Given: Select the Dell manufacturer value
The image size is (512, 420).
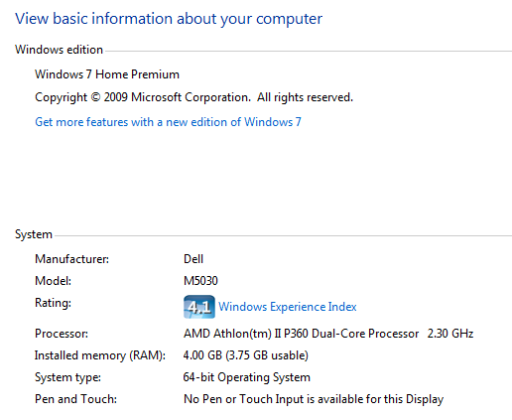Looking at the screenshot, I should (193, 259).
